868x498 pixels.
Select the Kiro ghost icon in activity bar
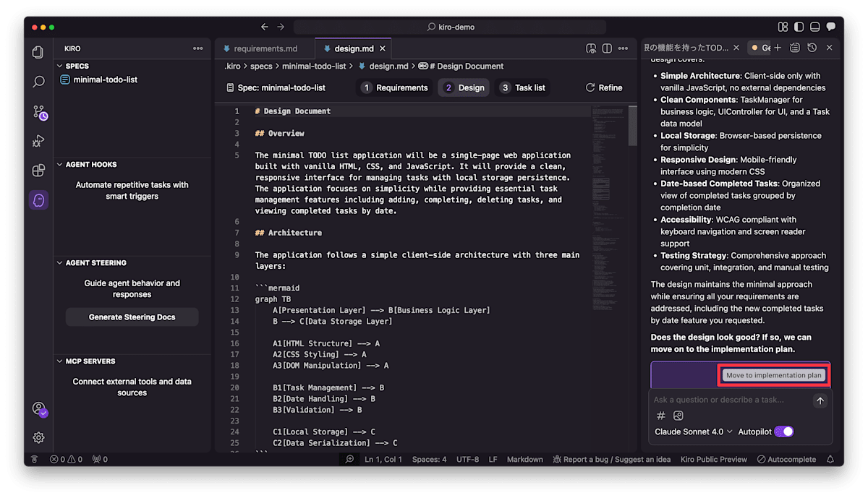click(x=38, y=200)
